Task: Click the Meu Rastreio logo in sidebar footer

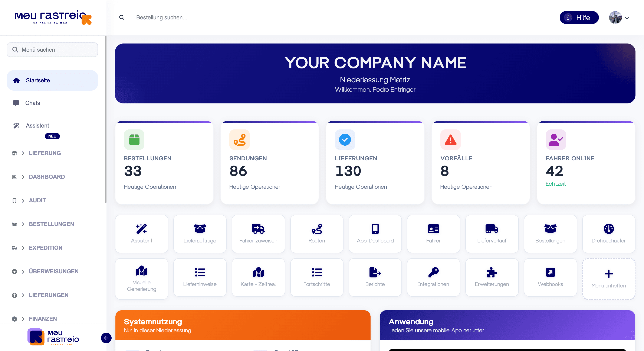Action: tap(53, 337)
